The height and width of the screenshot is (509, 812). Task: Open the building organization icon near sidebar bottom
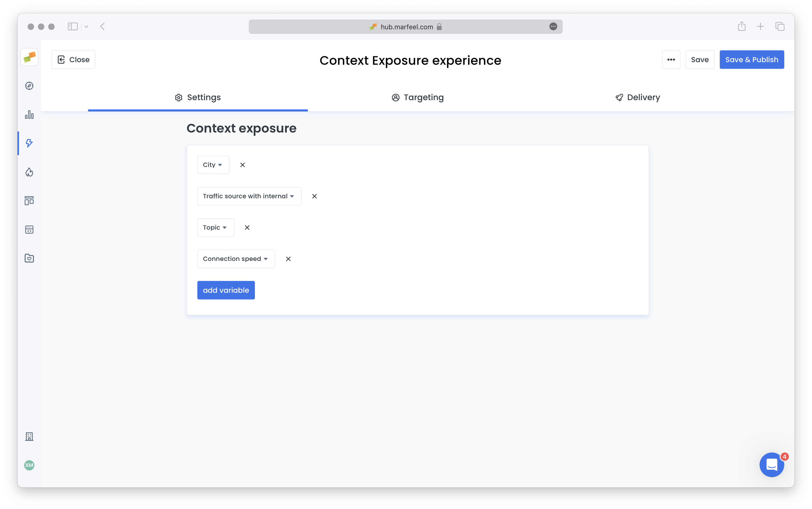click(29, 437)
